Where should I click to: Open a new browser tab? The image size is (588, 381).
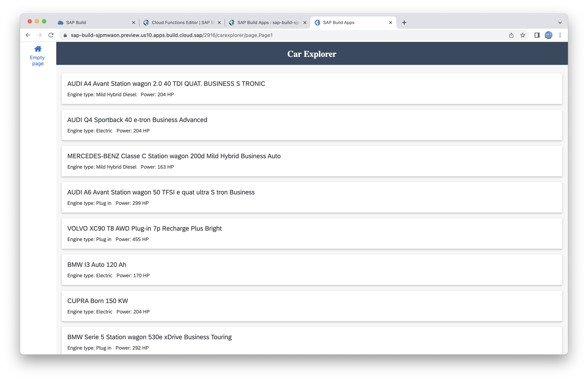pyautogui.click(x=404, y=22)
